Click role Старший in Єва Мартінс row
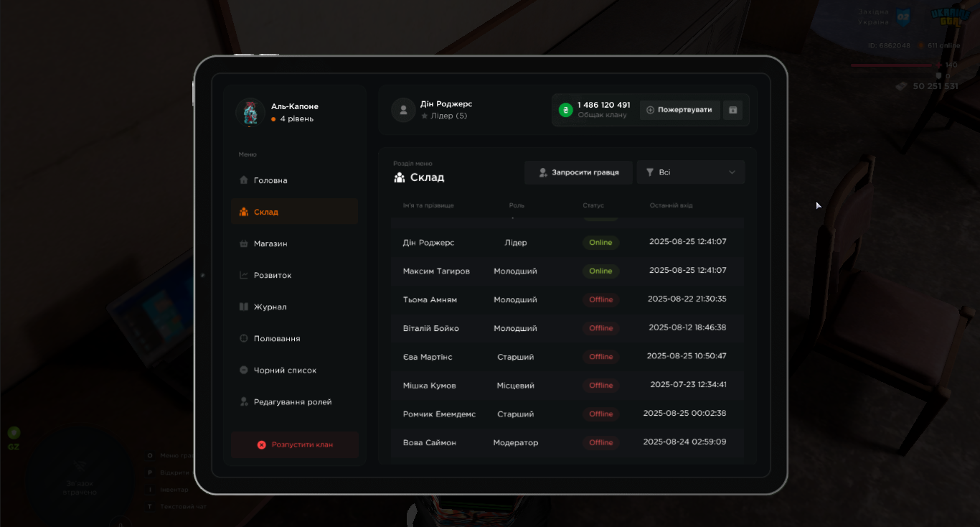The height and width of the screenshot is (527, 980). click(516, 357)
